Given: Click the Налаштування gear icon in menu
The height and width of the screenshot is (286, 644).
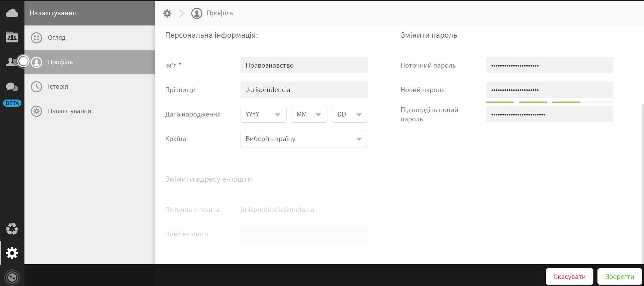Looking at the screenshot, I should (x=36, y=111).
